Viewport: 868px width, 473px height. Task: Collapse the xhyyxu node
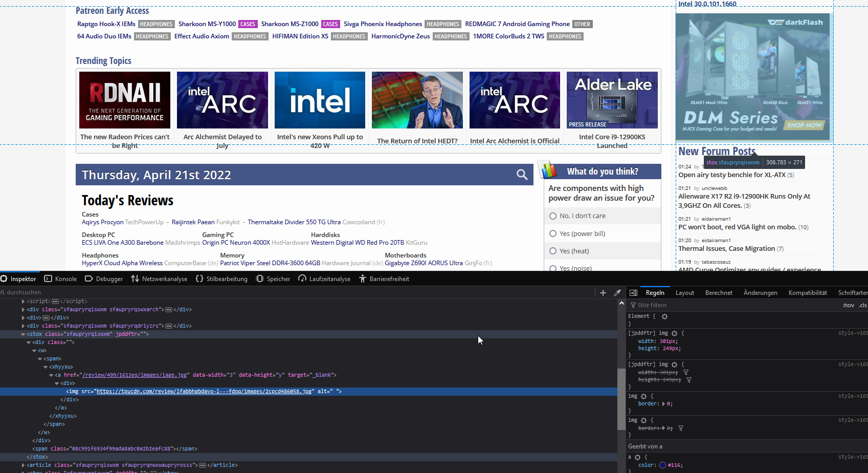46,367
